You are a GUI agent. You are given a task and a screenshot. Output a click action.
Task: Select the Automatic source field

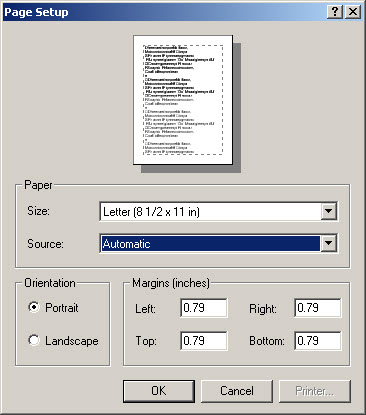point(218,244)
